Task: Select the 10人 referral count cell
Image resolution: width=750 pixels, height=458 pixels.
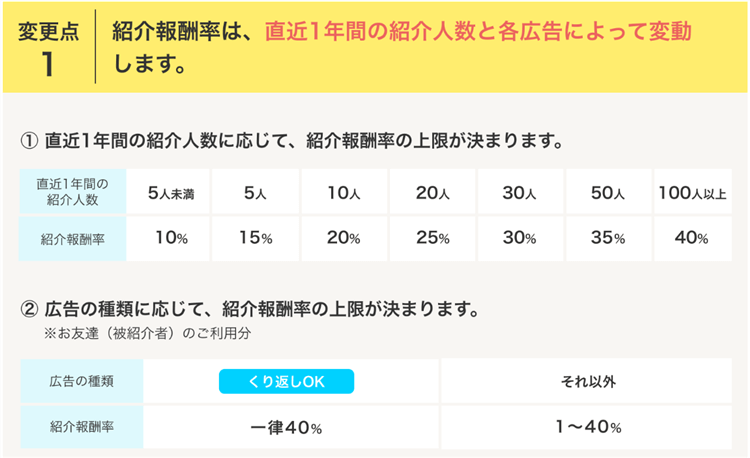Action: [343, 193]
